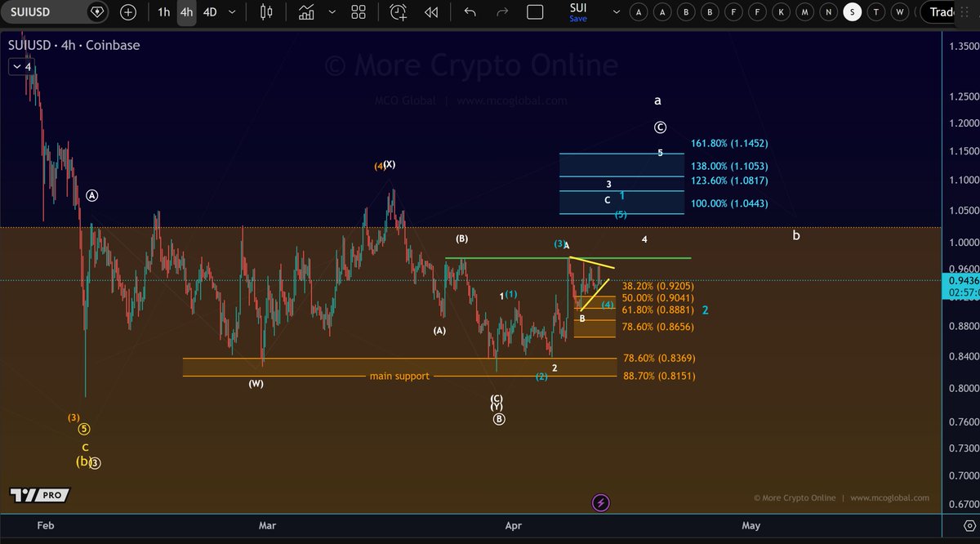Create an alert with the clock icon
The width and height of the screenshot is (980, 544).
pyautogui.click(x=399, y=12)
